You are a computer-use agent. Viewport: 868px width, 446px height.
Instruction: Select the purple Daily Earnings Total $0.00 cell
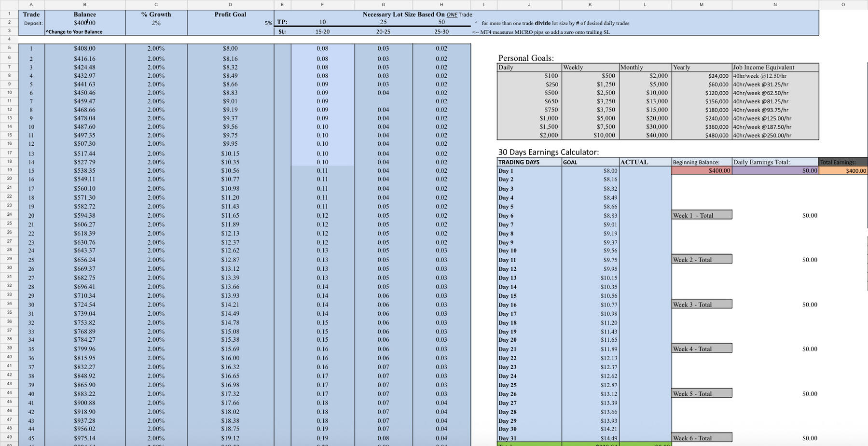tap(775, 170)
